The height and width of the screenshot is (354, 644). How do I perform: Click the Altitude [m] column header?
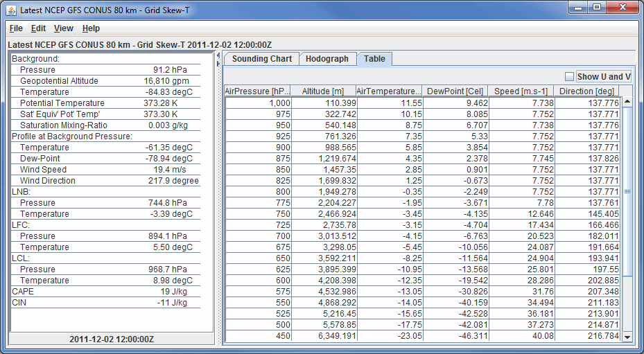[322, 91]
